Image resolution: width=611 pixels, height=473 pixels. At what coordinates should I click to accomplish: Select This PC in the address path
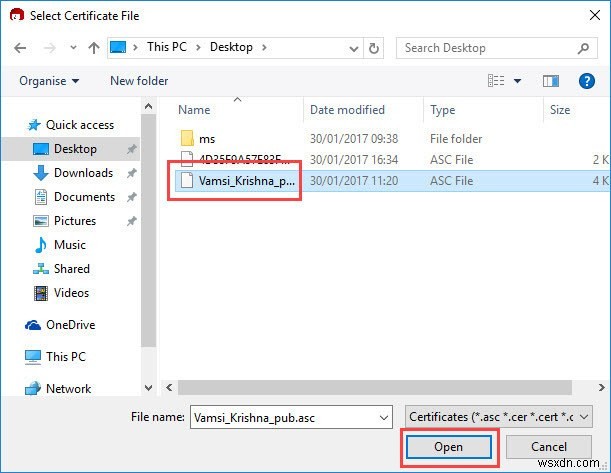click(x=167, y=47)
